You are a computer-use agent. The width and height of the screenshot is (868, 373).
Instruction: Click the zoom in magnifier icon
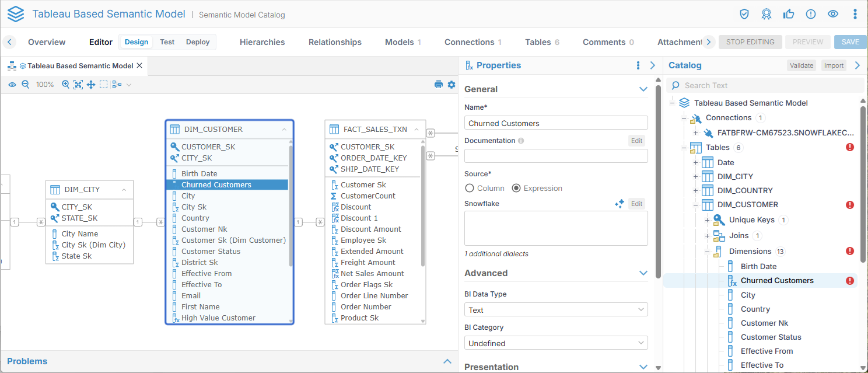point(66,85)
